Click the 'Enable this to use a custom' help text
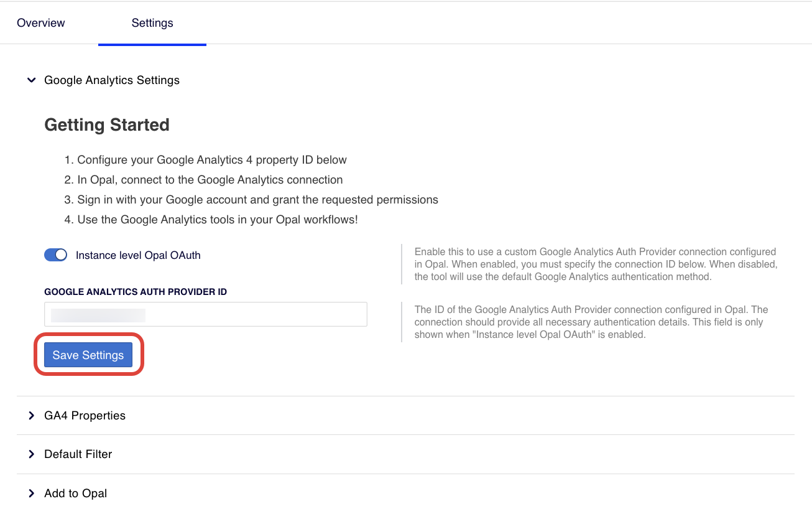The image size is (812, 519). point(596,264)
